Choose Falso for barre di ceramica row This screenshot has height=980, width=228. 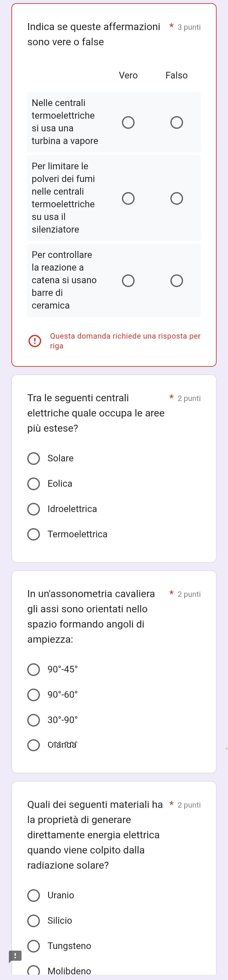tap(176, 281)
